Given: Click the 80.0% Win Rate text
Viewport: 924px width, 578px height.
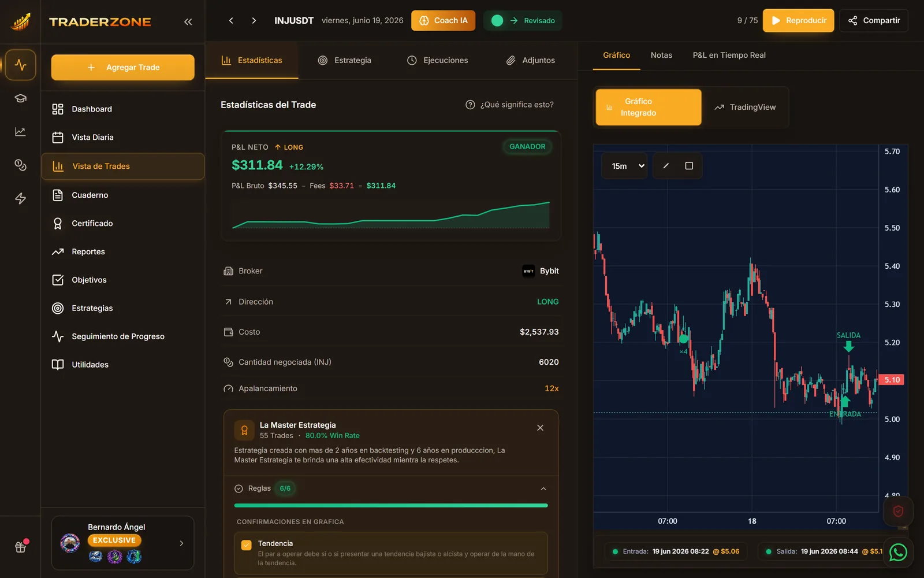Looking at the screenshot, I should coord(332,436).
